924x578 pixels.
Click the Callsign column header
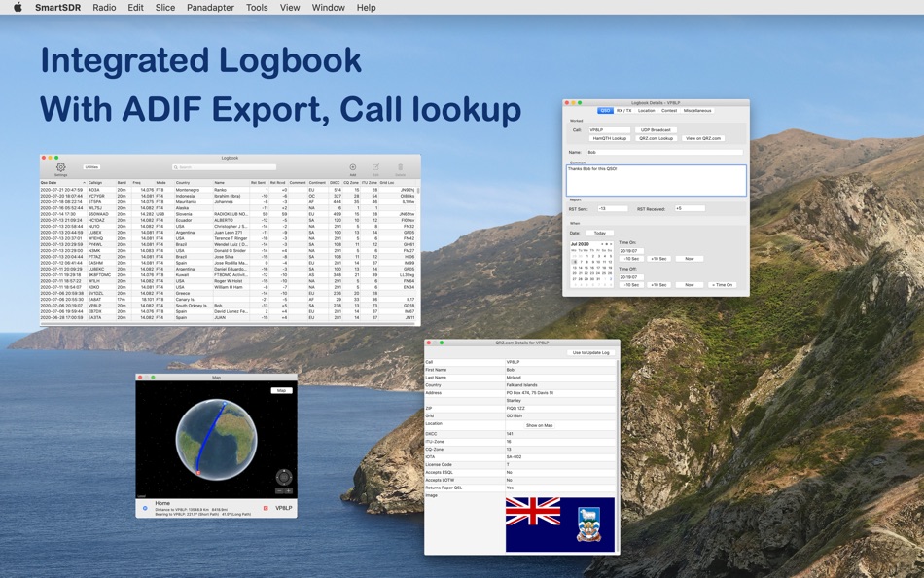pyautogui.click(x=101, y=183)
